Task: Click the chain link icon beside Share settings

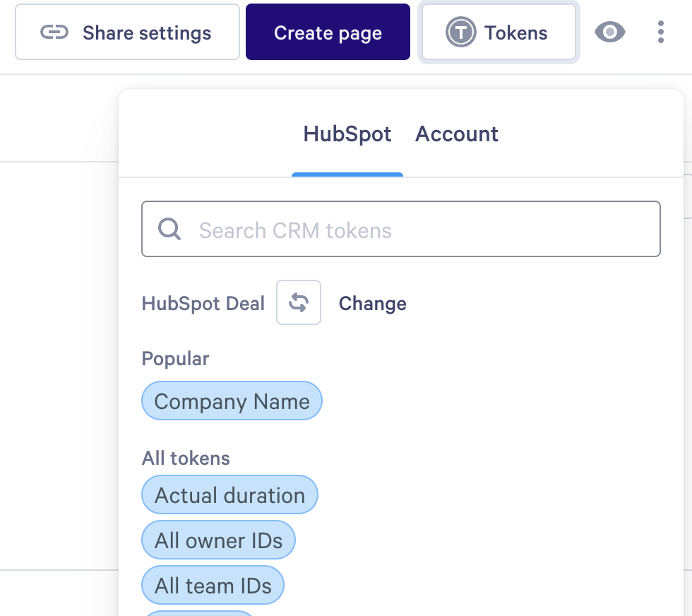Action: [x=54, y=32]
